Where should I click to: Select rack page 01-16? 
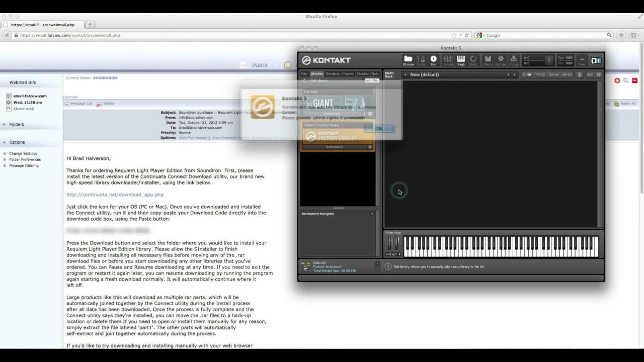(527, 75)
